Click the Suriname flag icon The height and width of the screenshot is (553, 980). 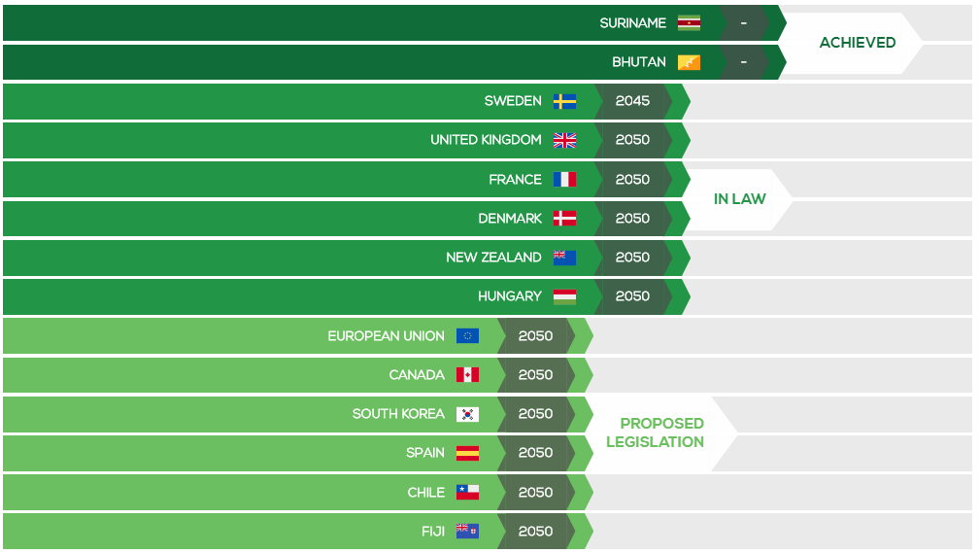(689, 23)
